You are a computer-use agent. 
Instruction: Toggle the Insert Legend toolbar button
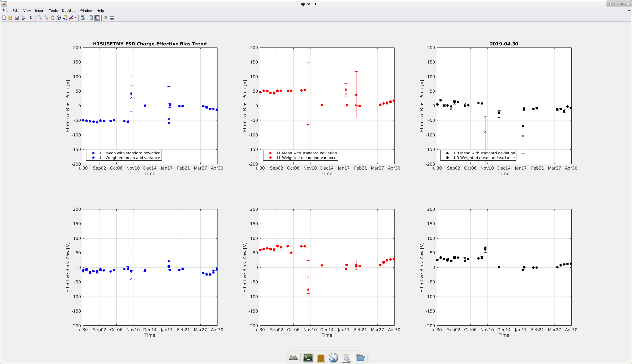[x=97, y=18]
